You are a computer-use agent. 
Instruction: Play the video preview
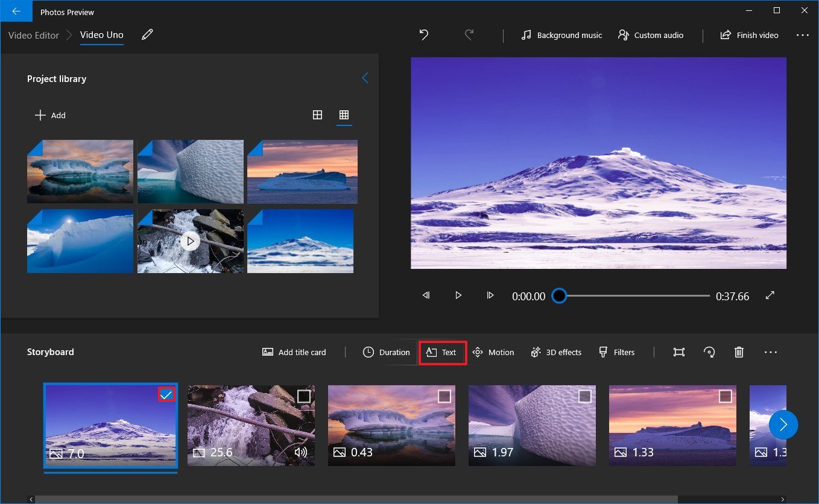coord(458,295)
